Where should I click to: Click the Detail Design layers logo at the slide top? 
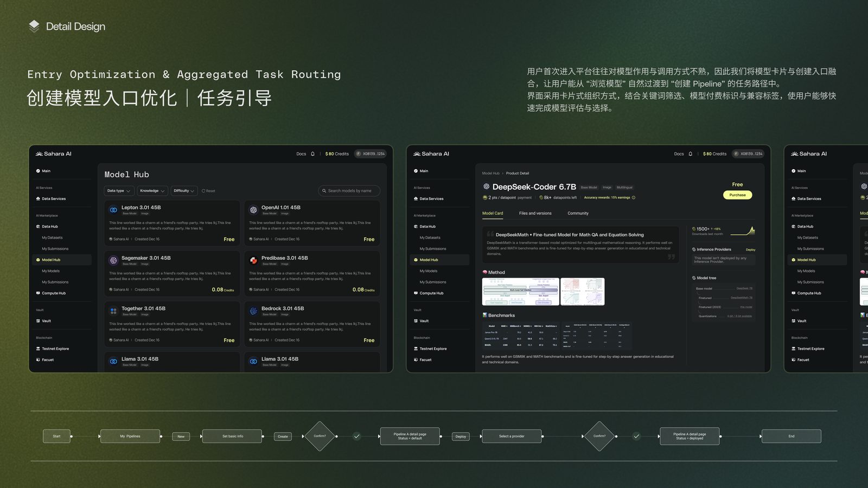pos(34,26)
